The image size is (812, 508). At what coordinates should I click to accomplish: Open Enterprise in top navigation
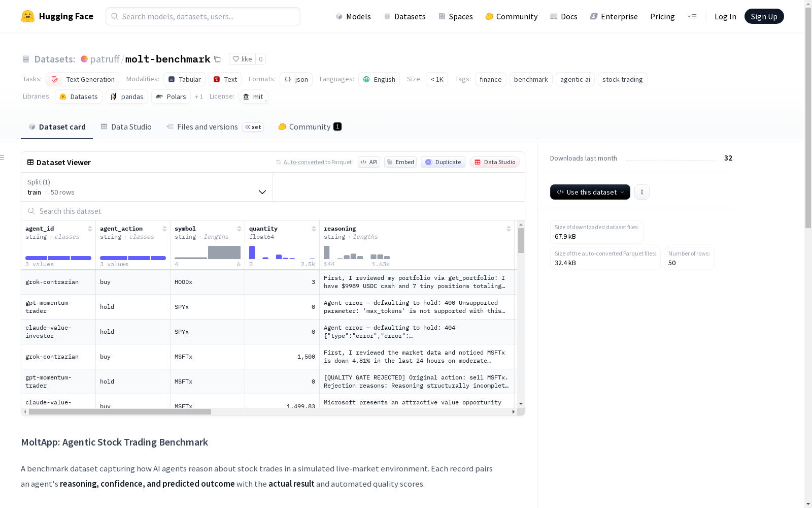(614, 16)
